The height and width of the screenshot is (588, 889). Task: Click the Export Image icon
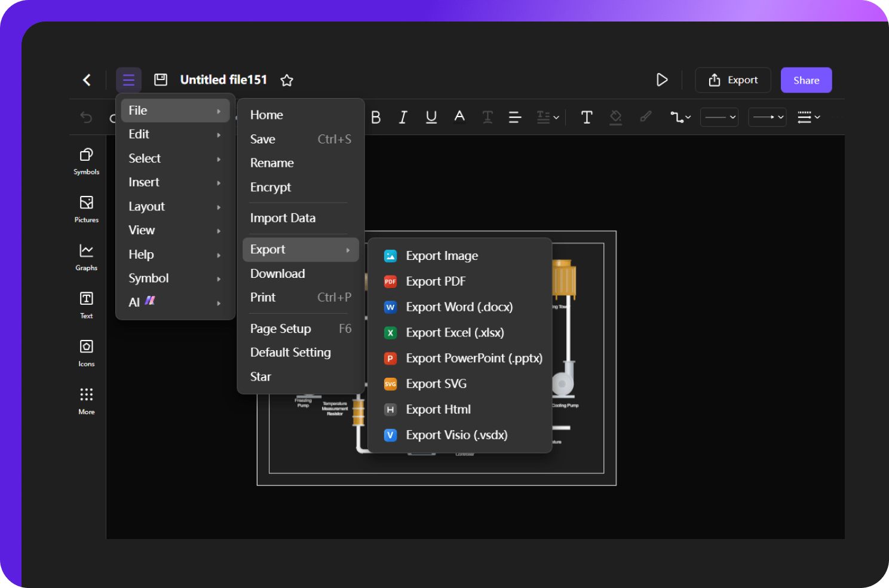(x=390, y=256)
